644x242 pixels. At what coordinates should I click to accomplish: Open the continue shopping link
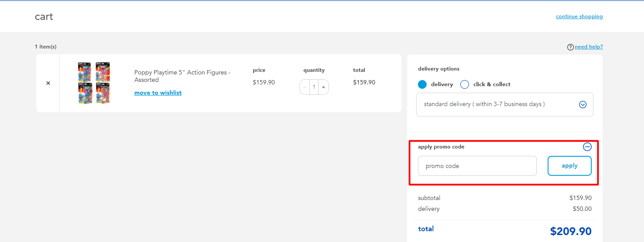tap(579, 16)
